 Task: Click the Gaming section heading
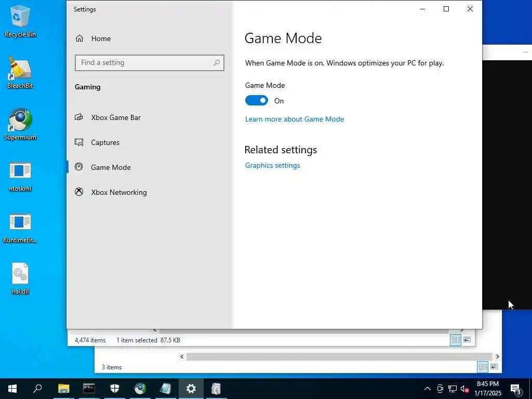[87, 87]
